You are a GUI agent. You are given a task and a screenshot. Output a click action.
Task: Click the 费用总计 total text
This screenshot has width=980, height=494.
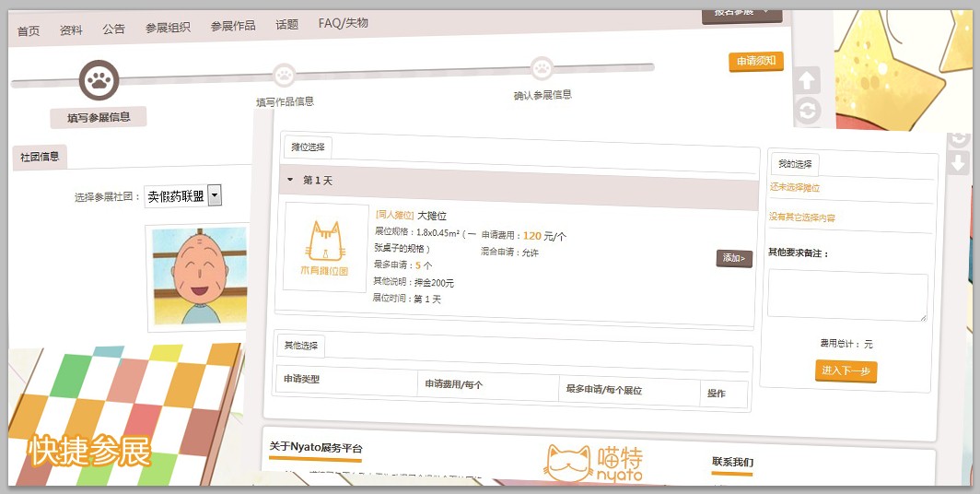[x=846, y=343]
